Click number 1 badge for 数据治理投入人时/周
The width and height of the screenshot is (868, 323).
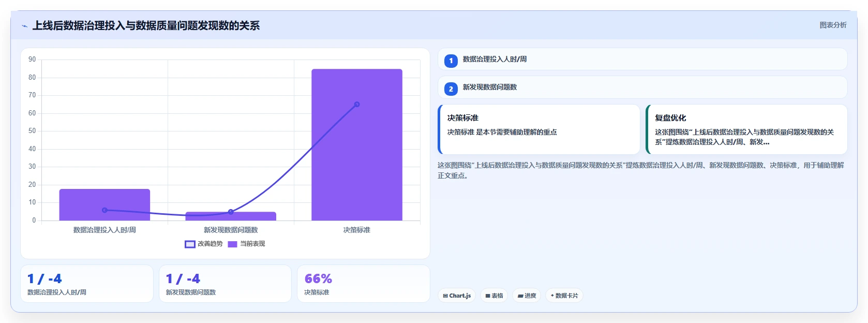[x=451, y=61]
